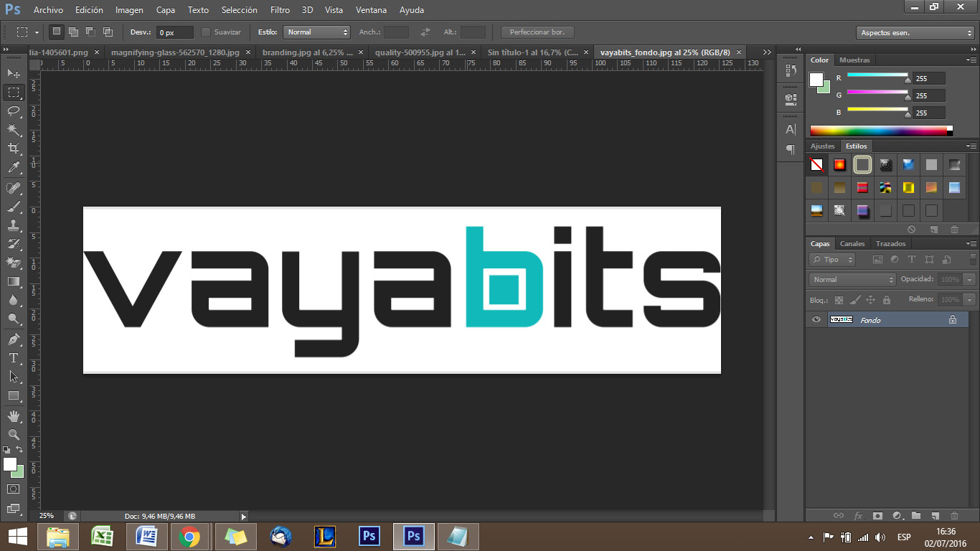Open the layer blend mode Normal dropdown
Screen dimensions: 980x551
point(852,279)
